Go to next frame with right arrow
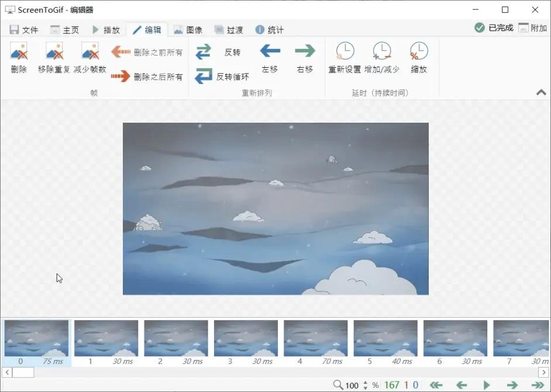The height and width of the screenshot is (392, 551). coord(512,385)
